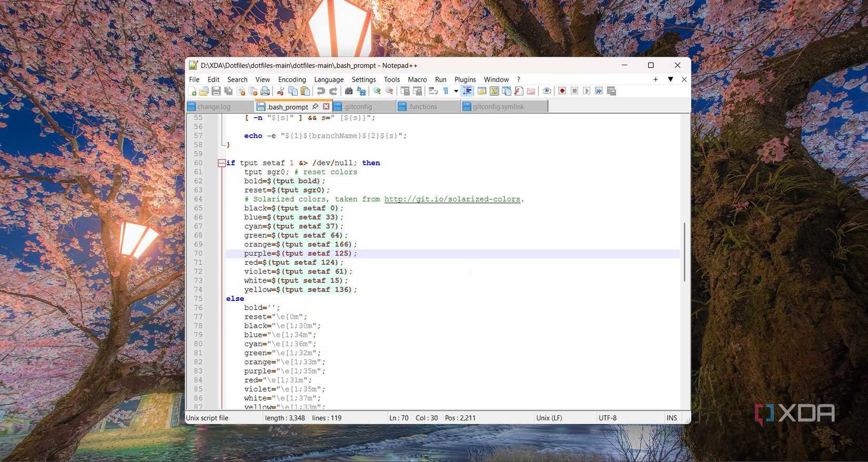Pin the .bash_prompt tab
Screen dimensions: 868x462
pos(316,106)
